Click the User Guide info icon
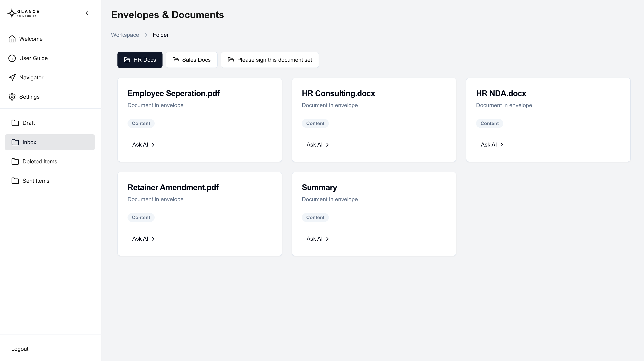 pyautogui.click(x=12, y=58)
